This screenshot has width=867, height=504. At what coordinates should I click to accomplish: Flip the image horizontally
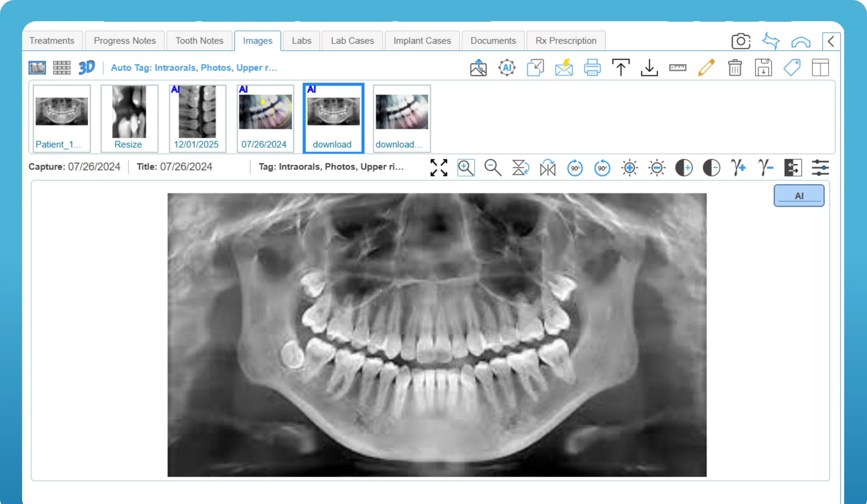(548, 168)
